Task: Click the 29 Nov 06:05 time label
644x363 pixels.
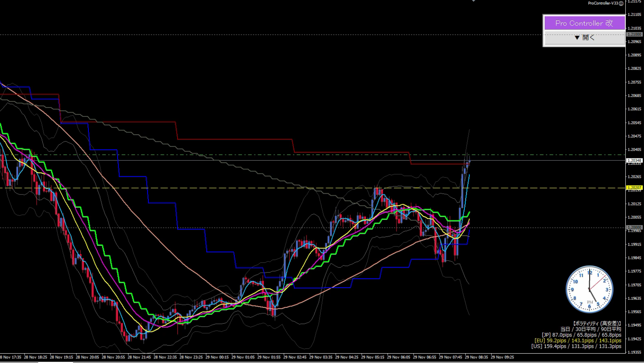Action: [x=399, y=357]
